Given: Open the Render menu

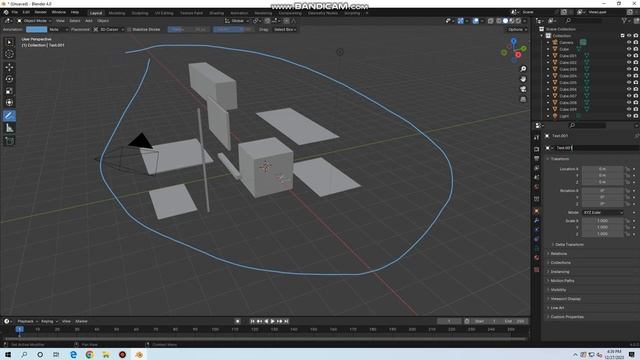Looking at the screenshot, I should (40, 12).
